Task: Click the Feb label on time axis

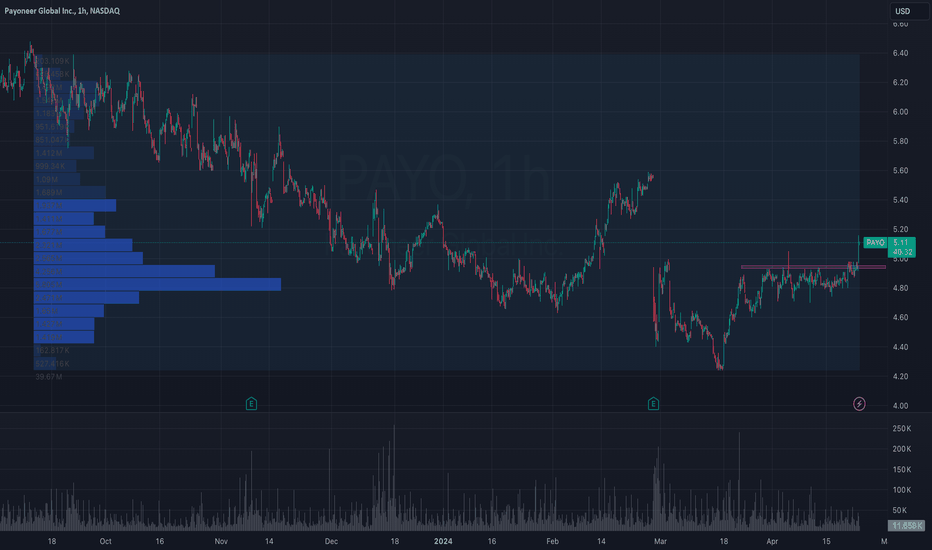Action: pyautogui.click(x=552, y=541)
